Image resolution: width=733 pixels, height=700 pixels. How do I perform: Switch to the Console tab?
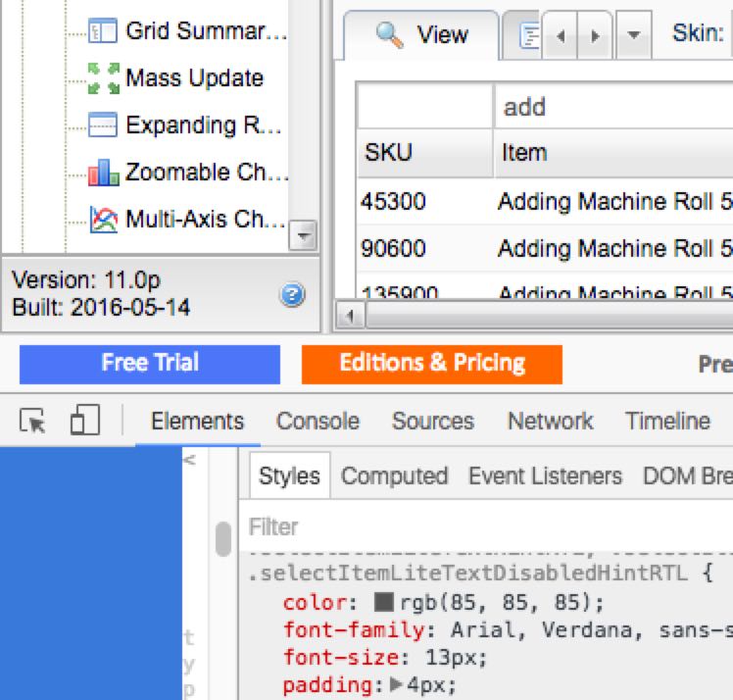(x=318, y=422)
